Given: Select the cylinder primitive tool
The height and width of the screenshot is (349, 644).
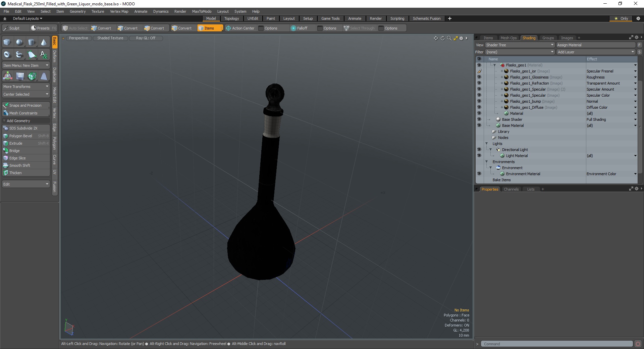Looking at the screenshot, I should [x=32, y=42].
